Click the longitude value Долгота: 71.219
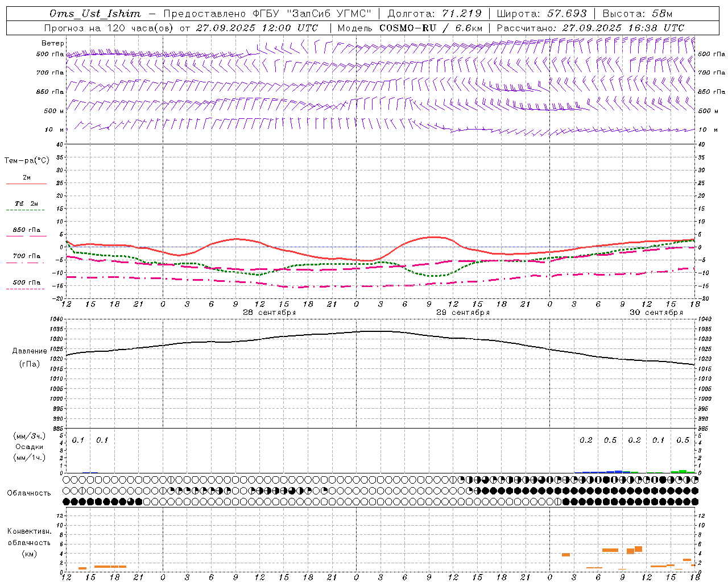 [x=435, y=14]
